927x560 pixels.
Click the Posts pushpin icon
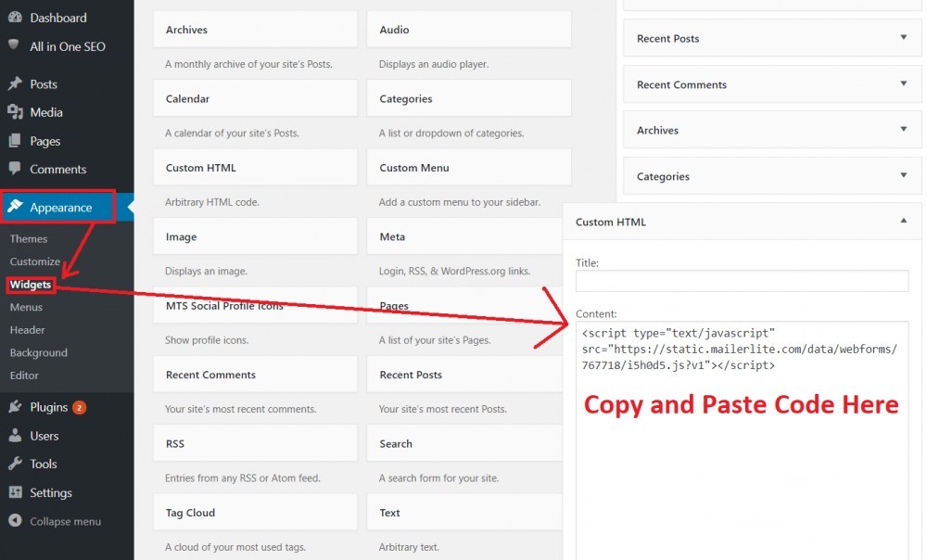[x=15, y=83]
